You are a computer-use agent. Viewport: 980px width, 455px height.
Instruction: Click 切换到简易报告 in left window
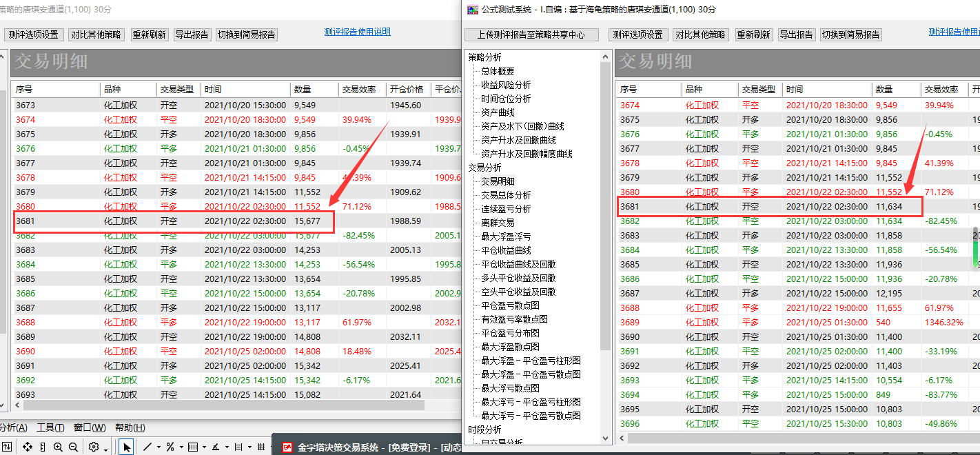pyautogui.click(x=247, y=34)
